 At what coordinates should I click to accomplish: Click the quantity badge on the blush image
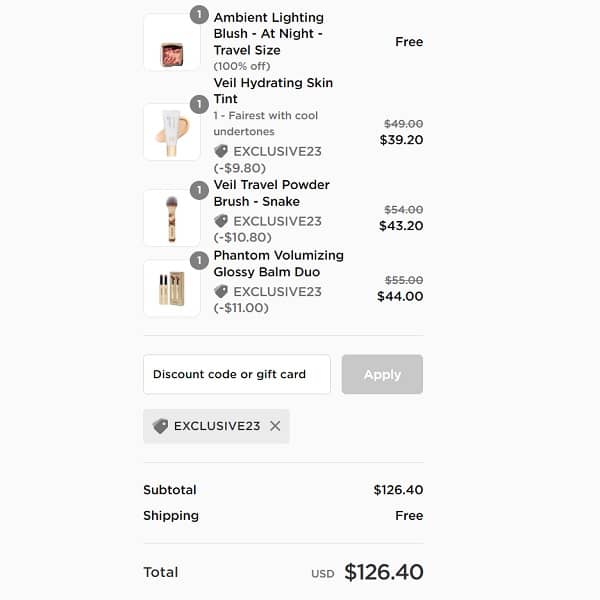(x=199, y=15)
